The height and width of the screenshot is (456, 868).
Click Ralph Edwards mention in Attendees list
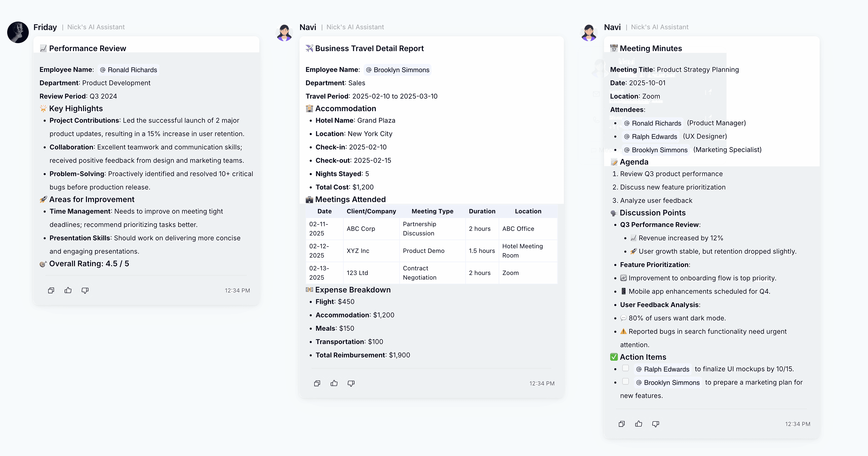tap(650, 136)
